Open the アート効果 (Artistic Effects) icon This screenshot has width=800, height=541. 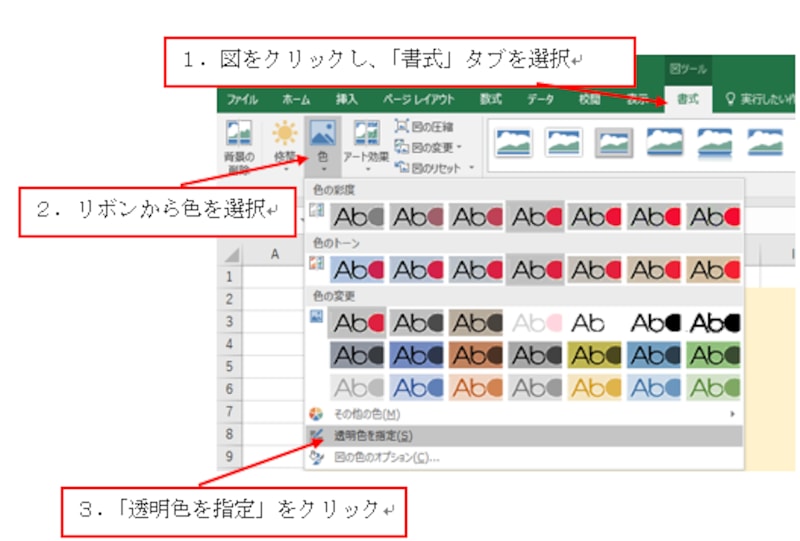tap(366, 134)
